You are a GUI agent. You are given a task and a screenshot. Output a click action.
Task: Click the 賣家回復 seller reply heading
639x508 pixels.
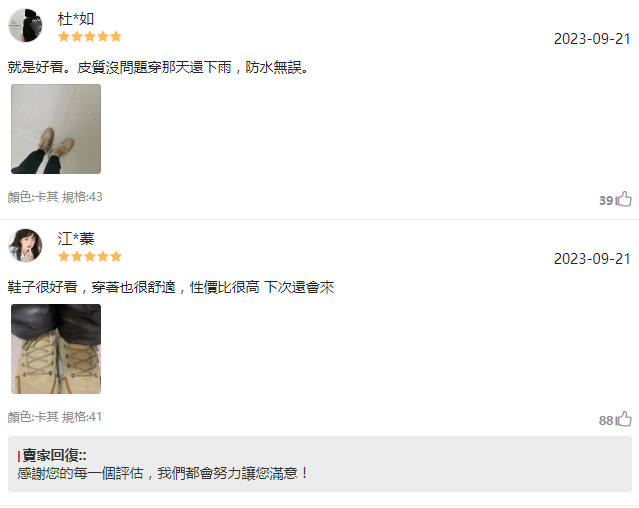coord(52,455)
